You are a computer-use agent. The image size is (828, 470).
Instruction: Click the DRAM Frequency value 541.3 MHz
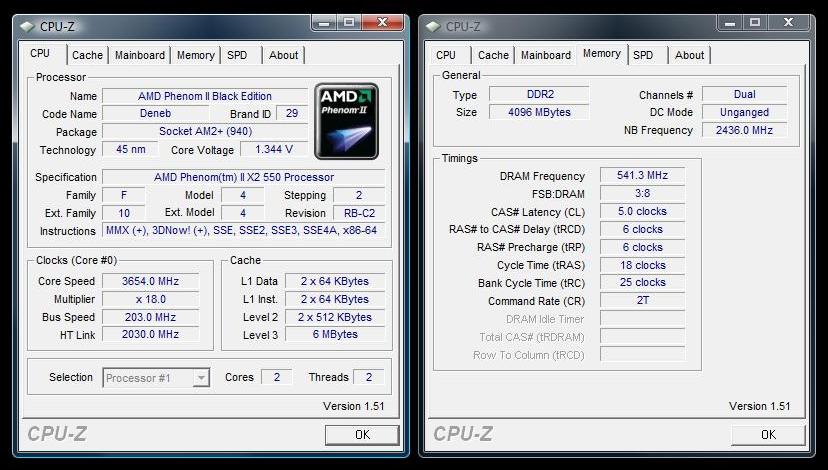pos(643,175)
